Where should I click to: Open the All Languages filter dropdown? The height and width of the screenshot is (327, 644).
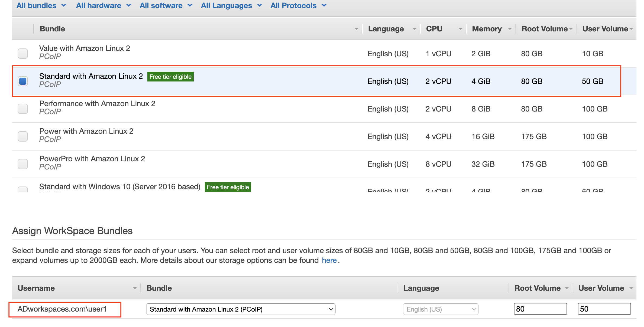[x=231, y=5]
